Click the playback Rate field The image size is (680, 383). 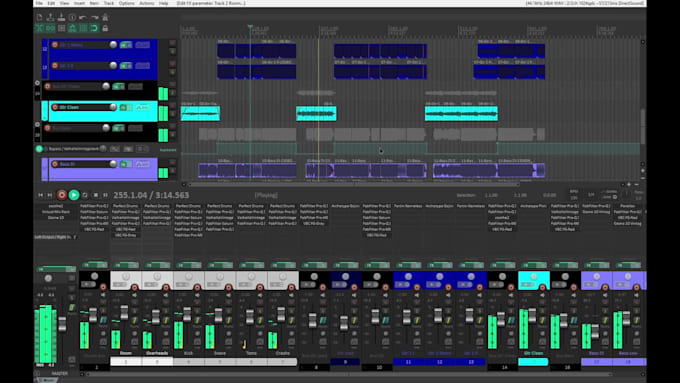(638, 195)
